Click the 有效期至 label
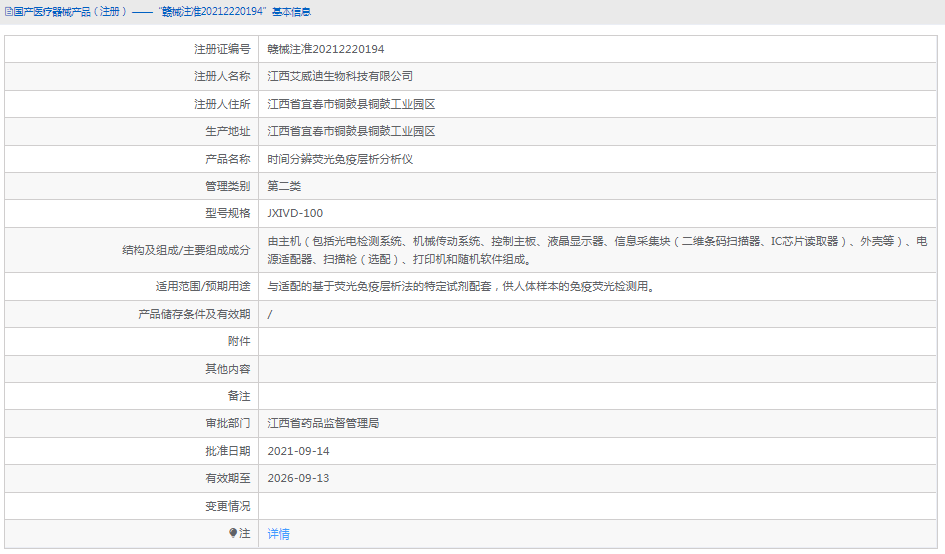The image size is (945, 554). (228, 478)
